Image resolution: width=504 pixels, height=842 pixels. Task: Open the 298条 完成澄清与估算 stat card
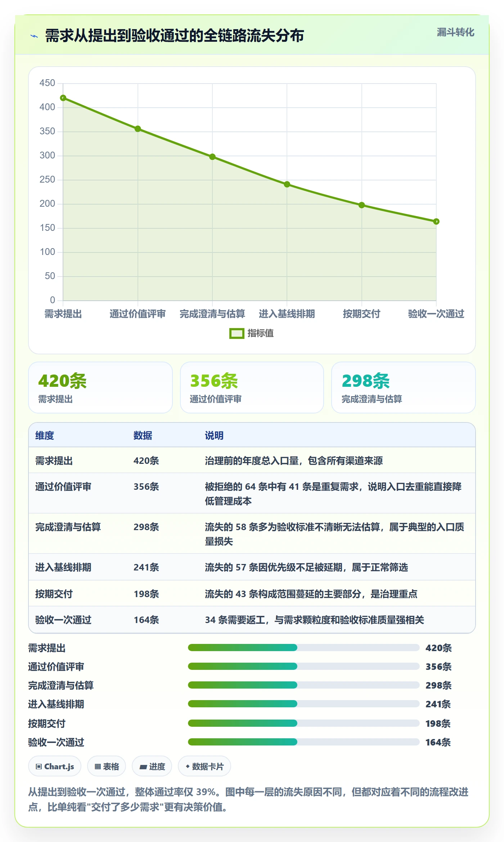[404, 388]
